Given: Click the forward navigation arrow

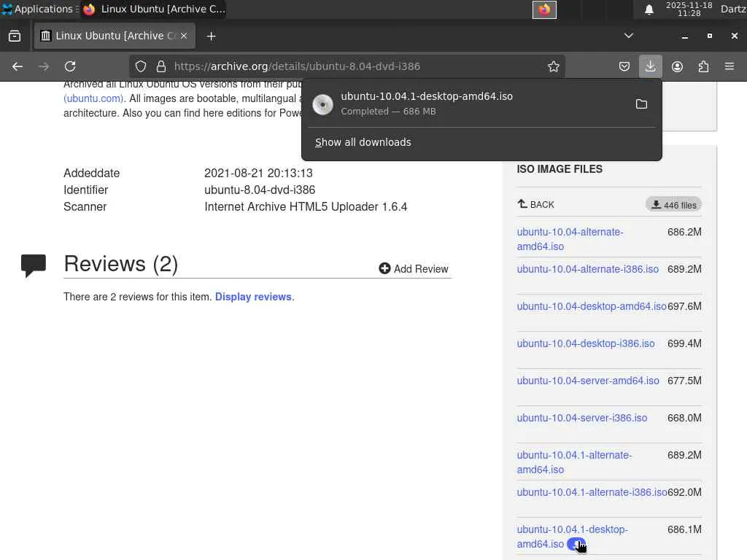Looking at the screenshot, I should 44,66.
